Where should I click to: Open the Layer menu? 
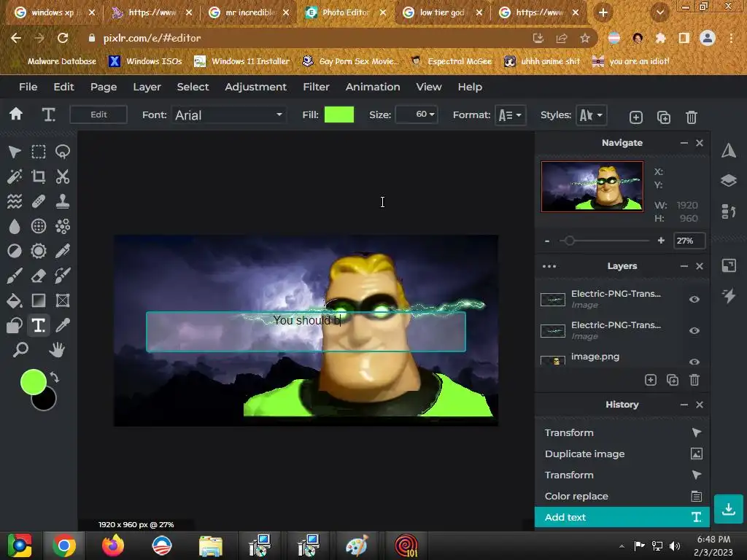[x=147, y=87]
